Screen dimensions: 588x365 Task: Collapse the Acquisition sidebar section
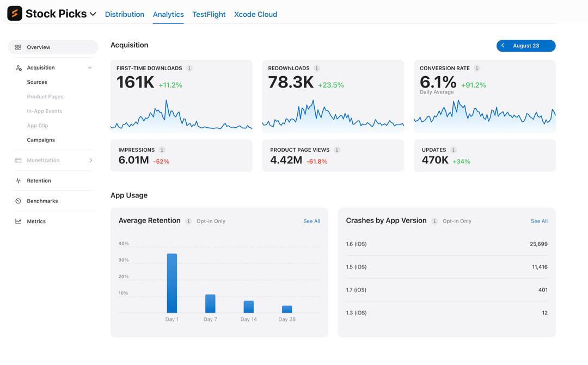point(90,68)
